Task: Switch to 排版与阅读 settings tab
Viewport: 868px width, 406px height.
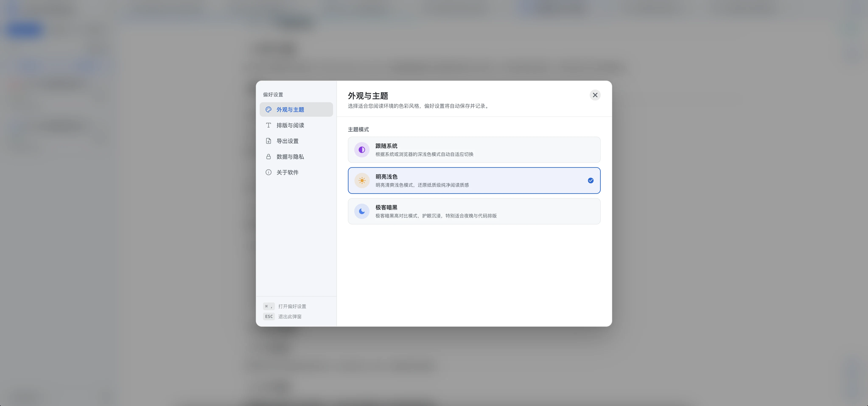Action: pyautogui.click(x=296, y=125)
